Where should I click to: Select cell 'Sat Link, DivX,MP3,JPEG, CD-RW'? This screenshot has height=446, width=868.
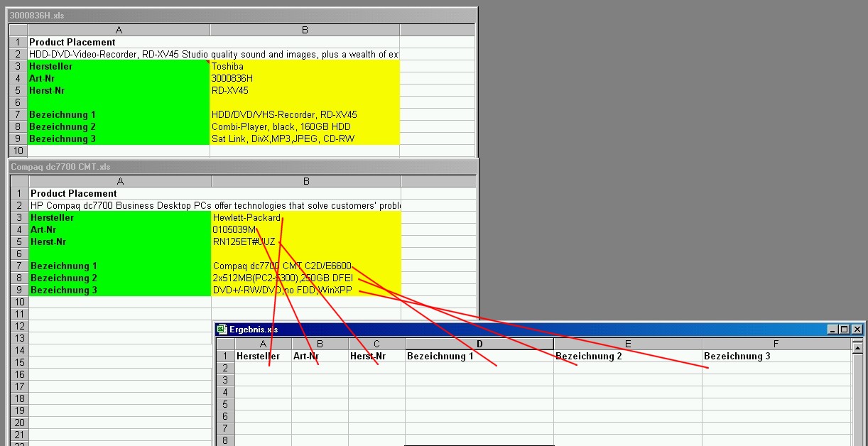tap(305, 139)
